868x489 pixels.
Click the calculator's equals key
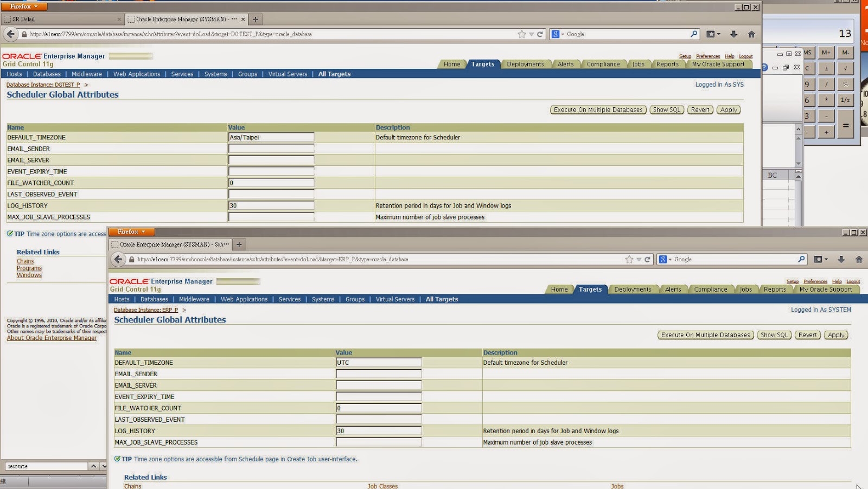coord(846,125)
